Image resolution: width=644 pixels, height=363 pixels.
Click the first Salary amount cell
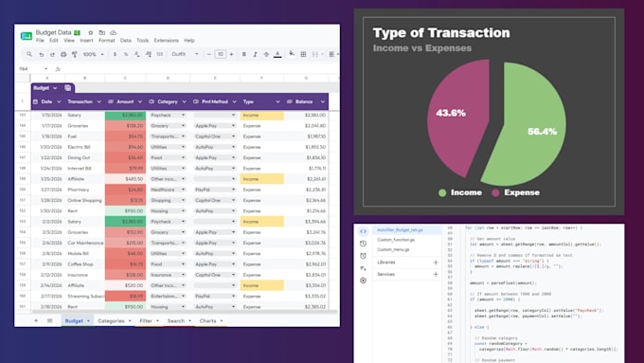pyautogui.click(x=125, y=115)
